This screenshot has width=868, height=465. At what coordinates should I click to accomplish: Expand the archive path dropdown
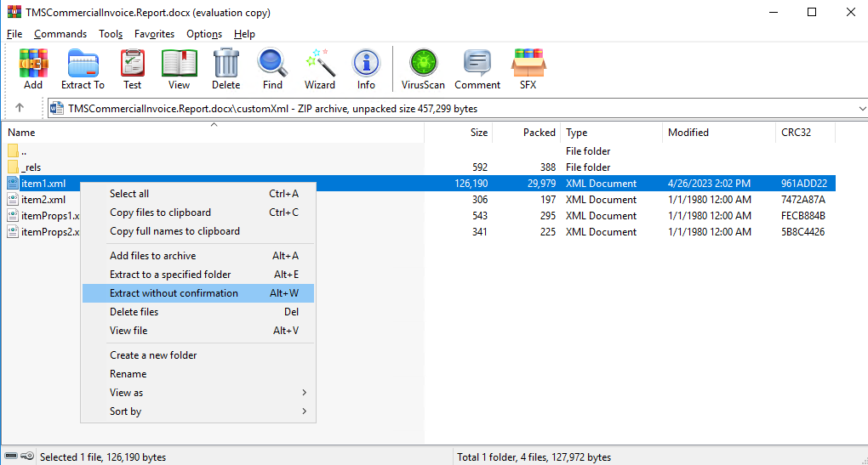856,109
